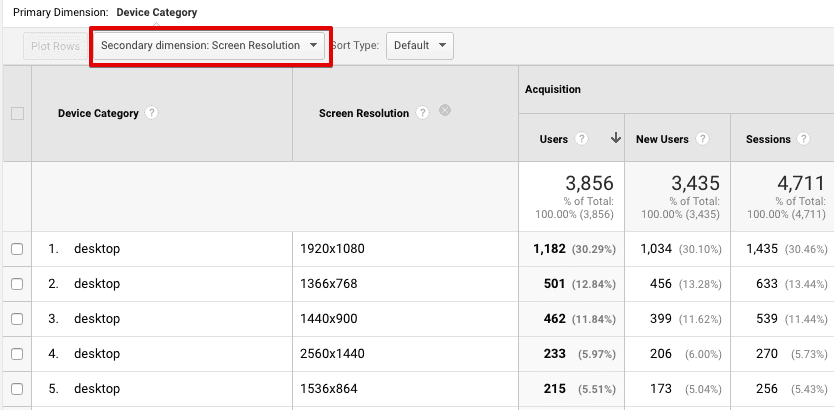Viewport: 834px width, 410px height.
Task: Click the Users value 1,182
Action: coord(549,248)
